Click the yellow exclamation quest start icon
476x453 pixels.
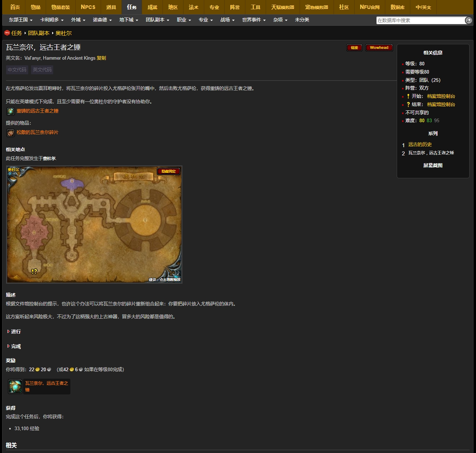point(408,96)
